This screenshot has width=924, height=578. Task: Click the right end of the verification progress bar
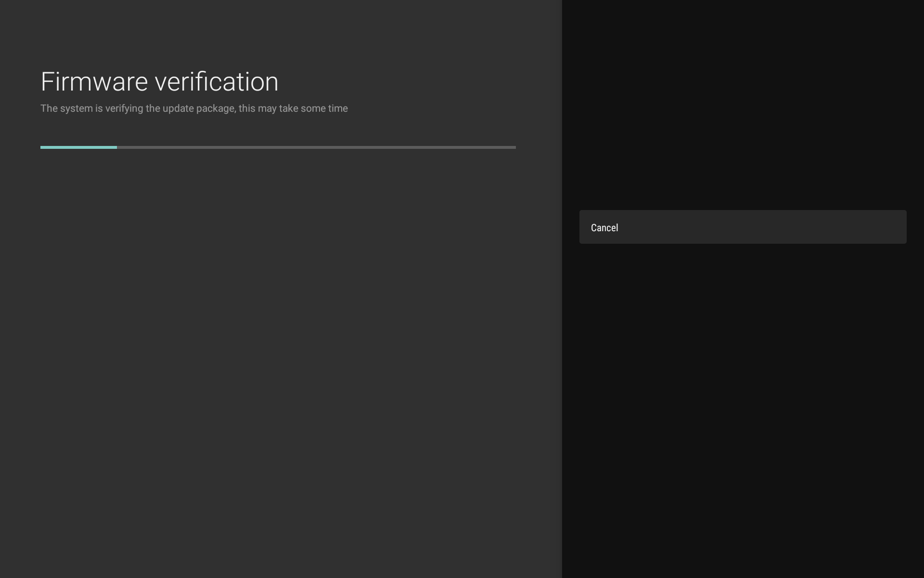(x=513, y=147)
